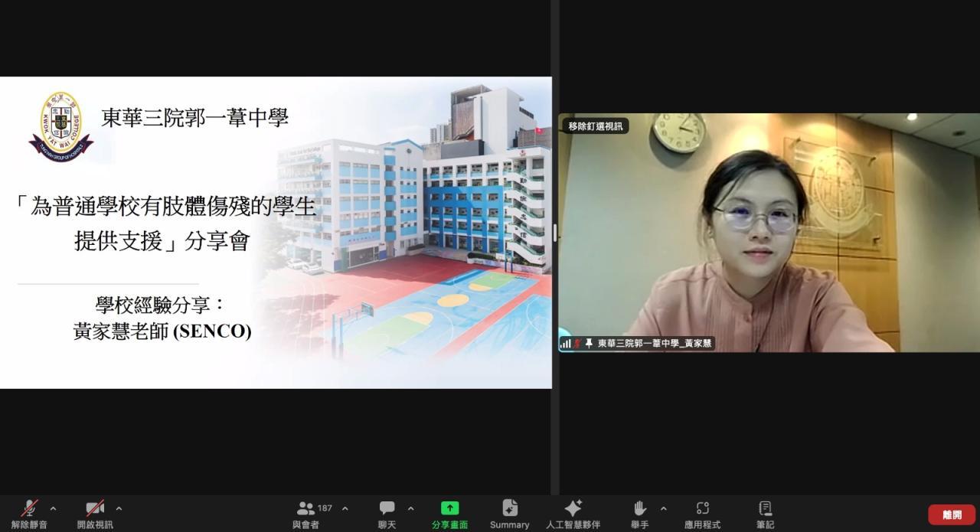Click the Kwok Yat Wai College crest logo
The image size is (980, 532).
(60, 127)
